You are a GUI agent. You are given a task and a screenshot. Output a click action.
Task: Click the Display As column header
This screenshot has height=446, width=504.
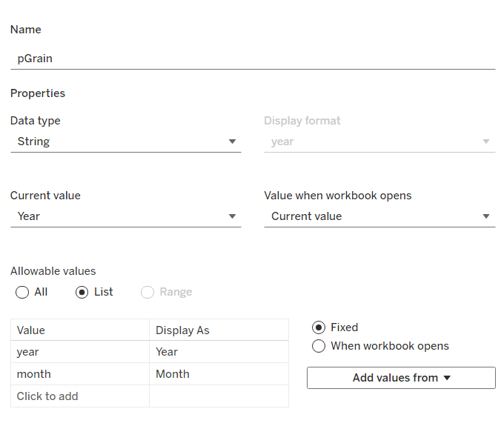pyautogui.click(x=219, y=330)
